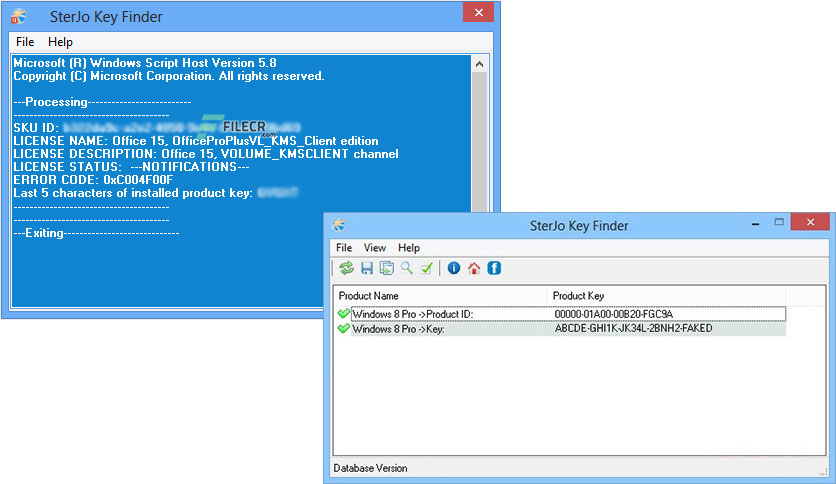
Task: Click checkmark icon on Windows 8 Pro Product ID row
Action: (x=344, y=314)
